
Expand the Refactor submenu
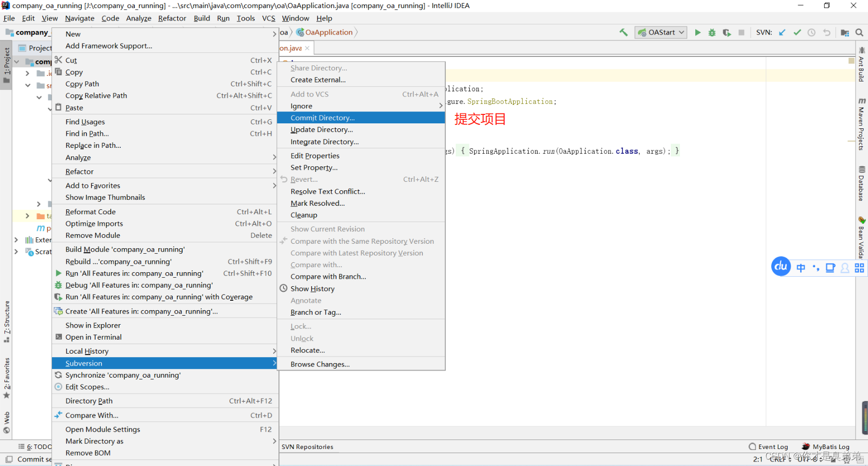click(165, 171)
